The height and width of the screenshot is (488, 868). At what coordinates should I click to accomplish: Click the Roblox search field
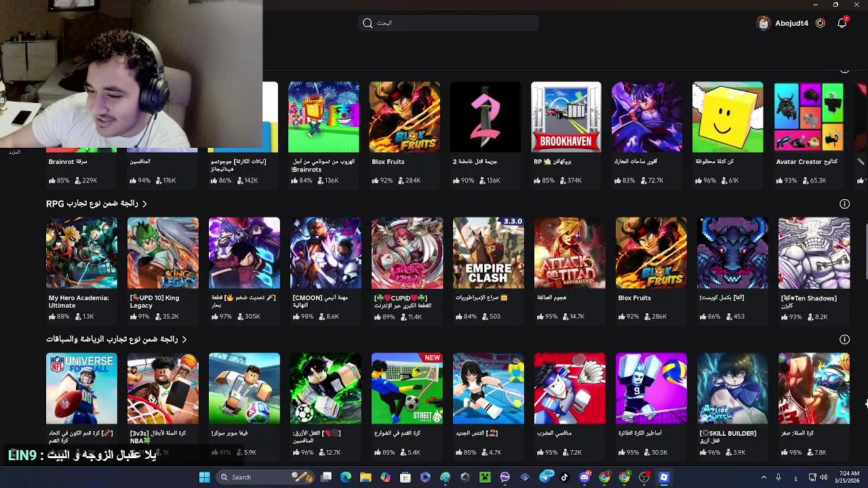[x=448, y=23]
